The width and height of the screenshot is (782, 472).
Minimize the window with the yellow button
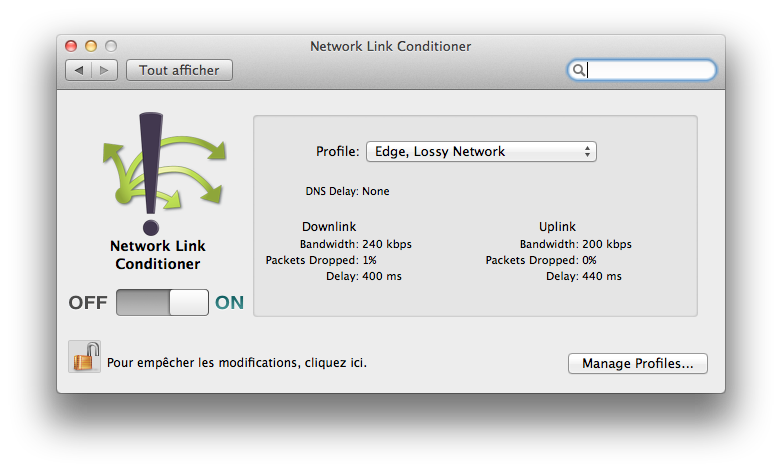coord(91,46)
